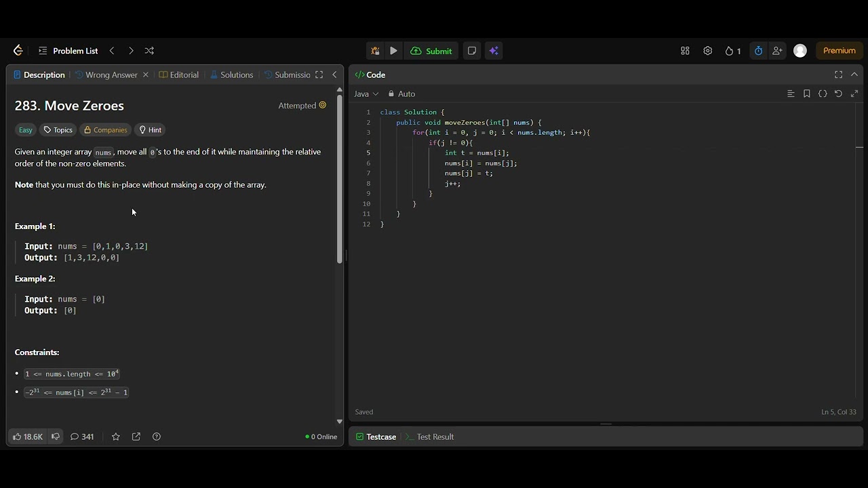Click the scroll down arrow in description

340,422
